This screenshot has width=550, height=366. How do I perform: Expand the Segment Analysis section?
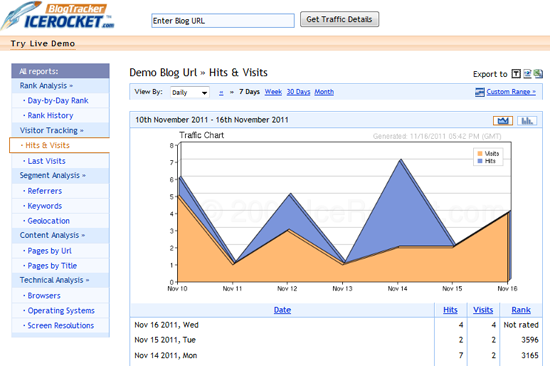click(53, 175)
